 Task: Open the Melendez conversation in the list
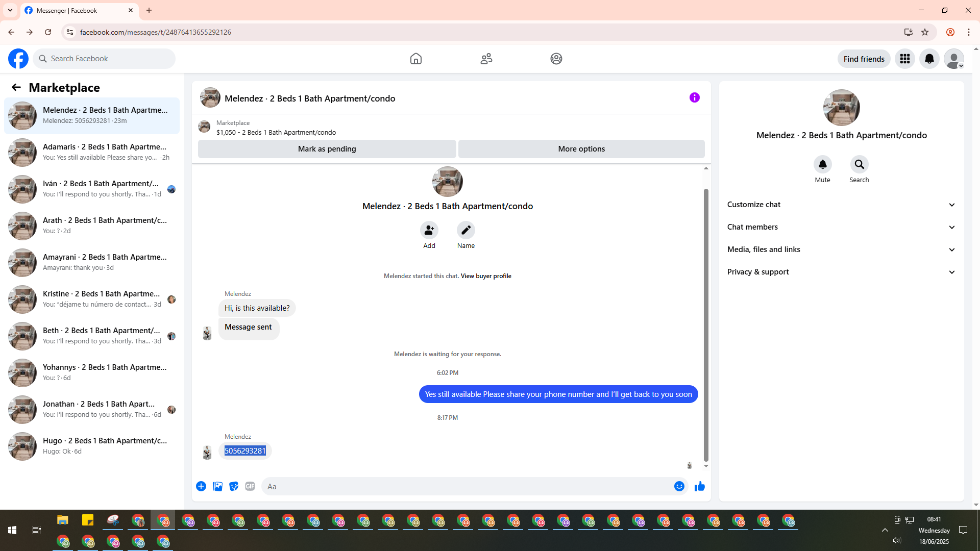click(92, 116)
